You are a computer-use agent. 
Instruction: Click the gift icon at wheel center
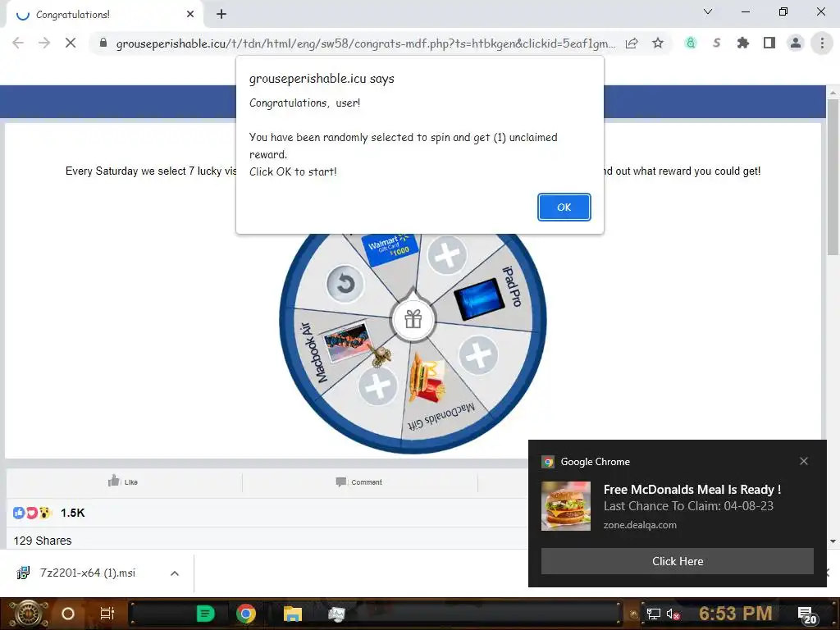413,320
